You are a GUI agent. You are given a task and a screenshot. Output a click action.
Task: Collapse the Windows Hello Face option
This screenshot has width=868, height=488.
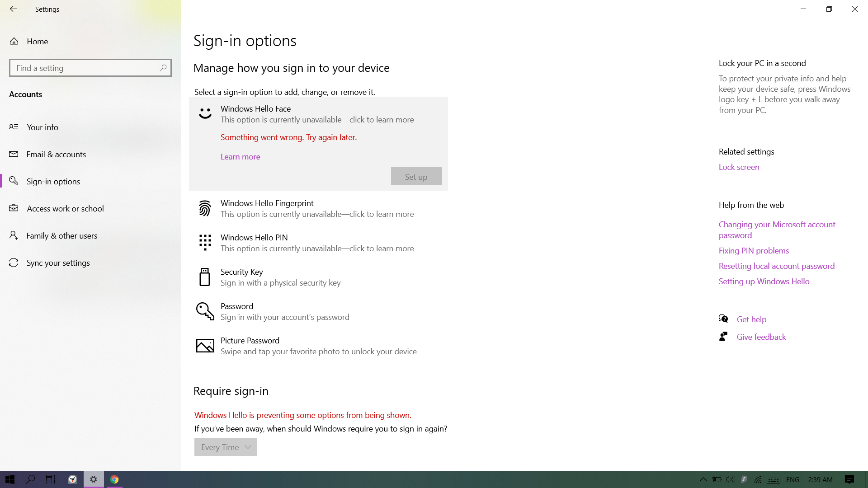point(318,114)
